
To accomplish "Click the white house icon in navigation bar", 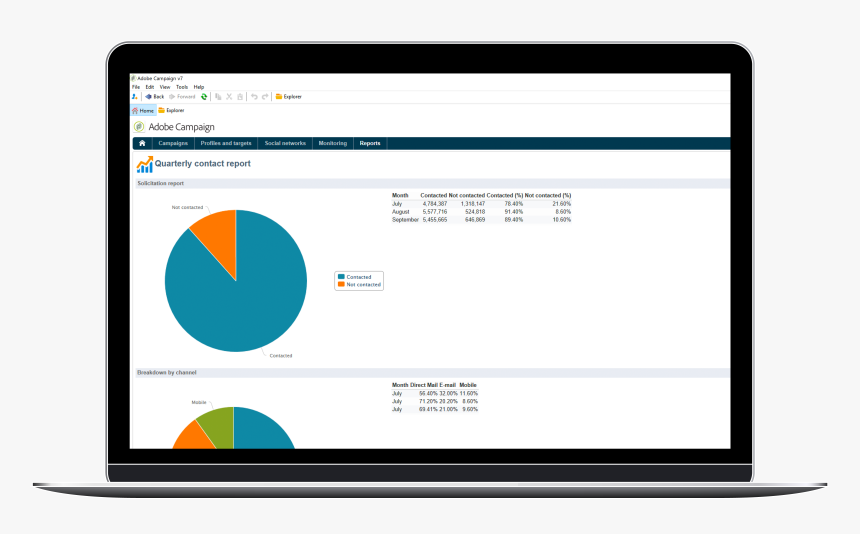I will click(142, 143).
